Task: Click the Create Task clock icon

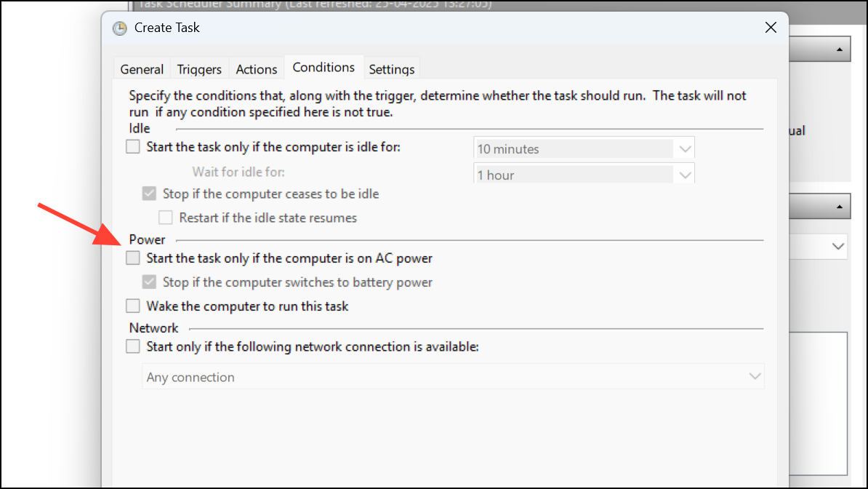Action: click(119, 28)
